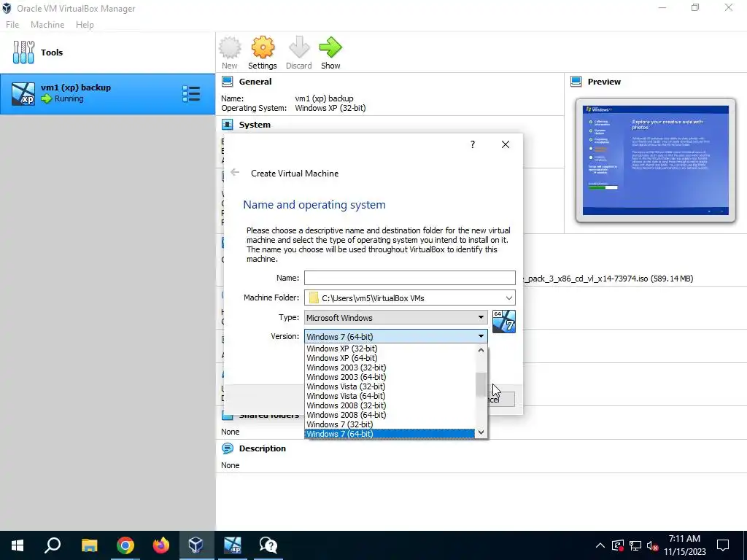Viewport: 747px width, 560px height.
Task: Open the File menu
Action: (12, 25)
